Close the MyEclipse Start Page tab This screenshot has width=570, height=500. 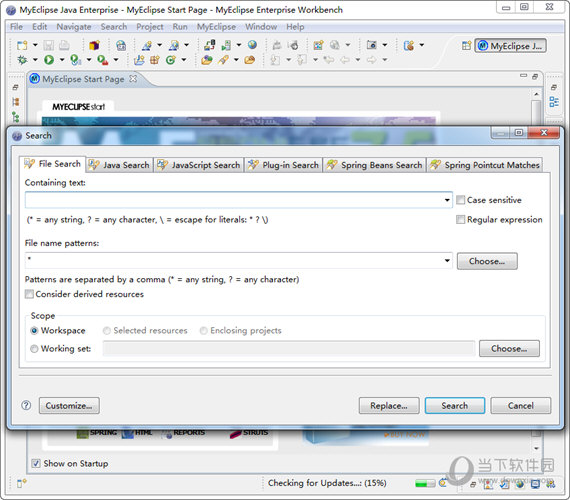pos(133,79)
